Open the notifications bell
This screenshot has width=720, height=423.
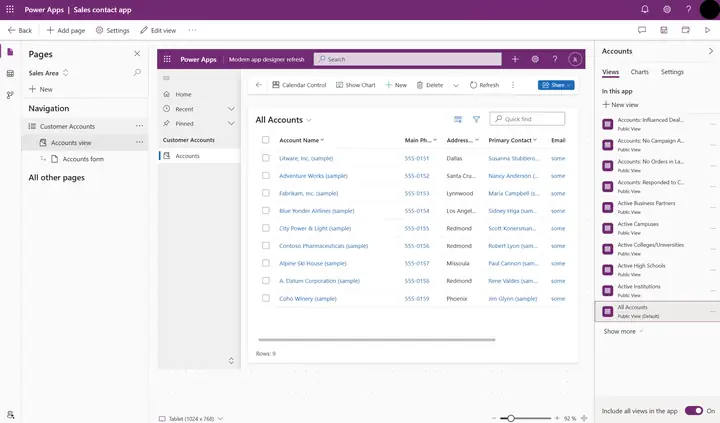pyautogui.click(x=645, y=9)
